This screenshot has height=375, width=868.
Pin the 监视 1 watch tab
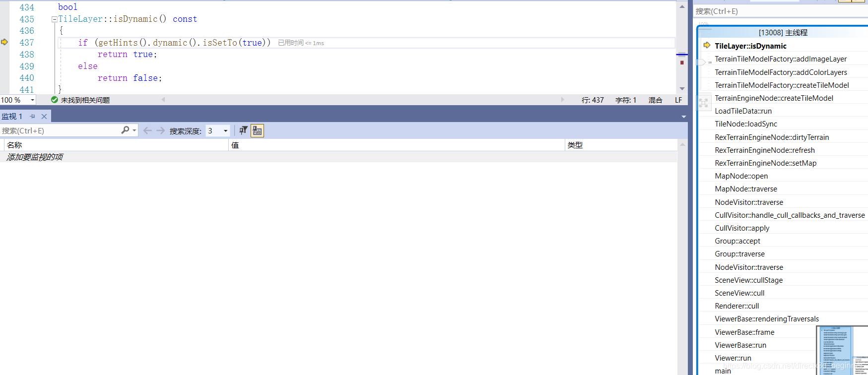click(x=33, y=116)
